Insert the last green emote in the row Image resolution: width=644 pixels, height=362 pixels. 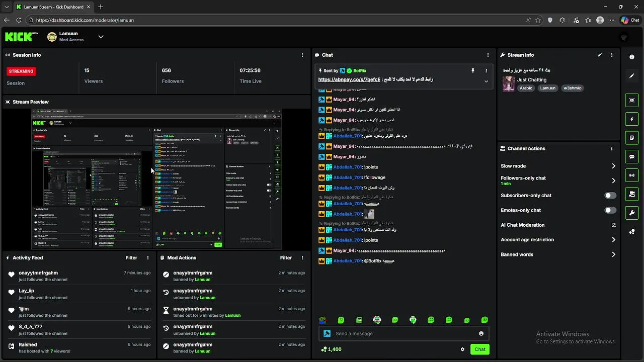tap(485, 320)
